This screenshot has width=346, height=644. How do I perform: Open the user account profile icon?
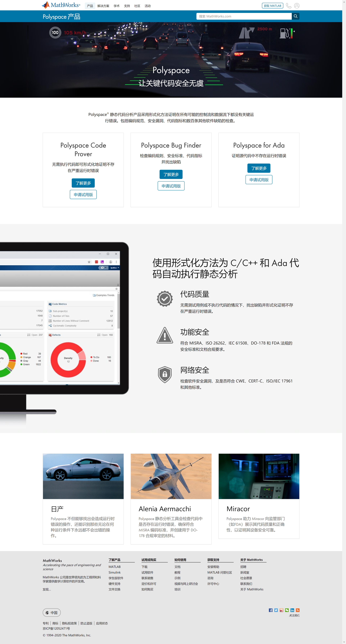(x=297, y=6)
